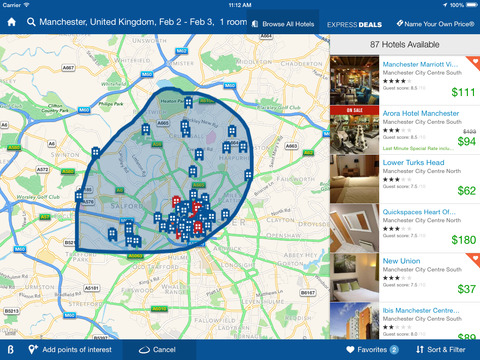Select the $180 price
The width and height of the screenshot is (480, 360).
point(463,240)
